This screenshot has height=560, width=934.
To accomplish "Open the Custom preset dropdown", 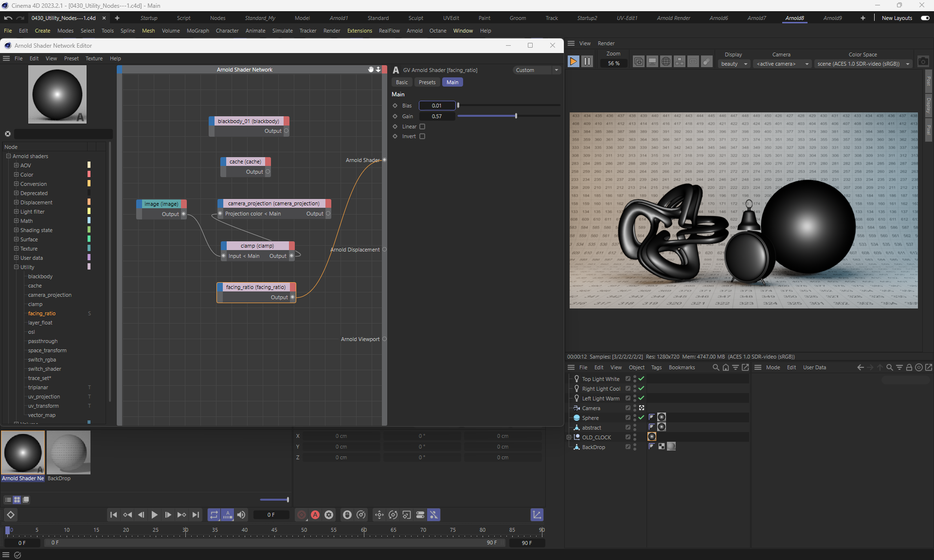I will click(x=537, y=70).
